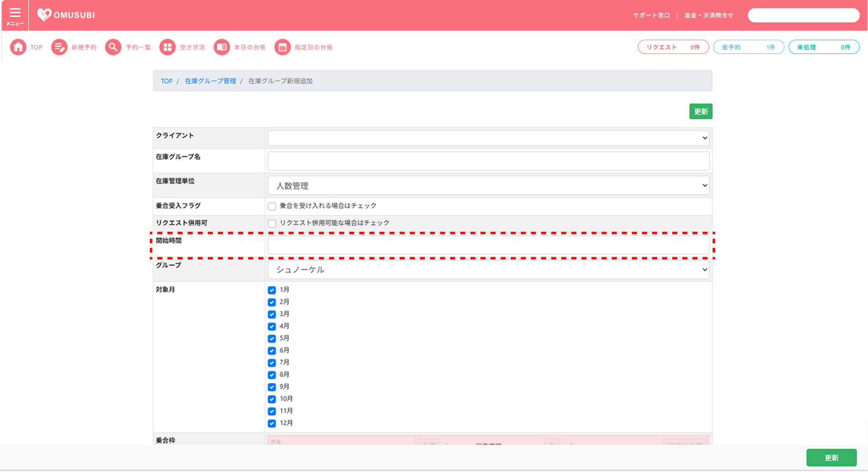Viewport: 868px width, 472px height.
Task: Open 新規予約 from the navigation bar
Action: coord(84,47)
